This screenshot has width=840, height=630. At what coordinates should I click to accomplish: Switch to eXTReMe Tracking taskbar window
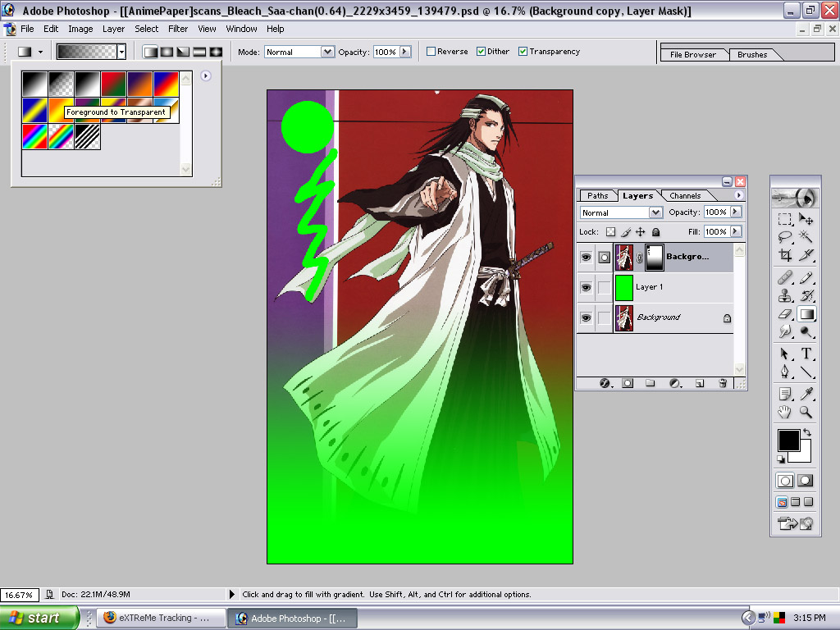pyautogui.click(x=160, y=619)
